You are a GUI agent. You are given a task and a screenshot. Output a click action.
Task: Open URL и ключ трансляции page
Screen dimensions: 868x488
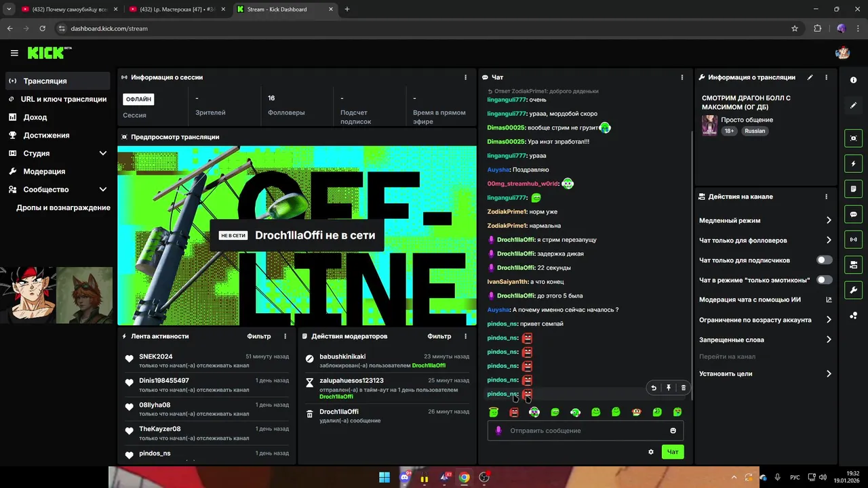coord(58,99)
